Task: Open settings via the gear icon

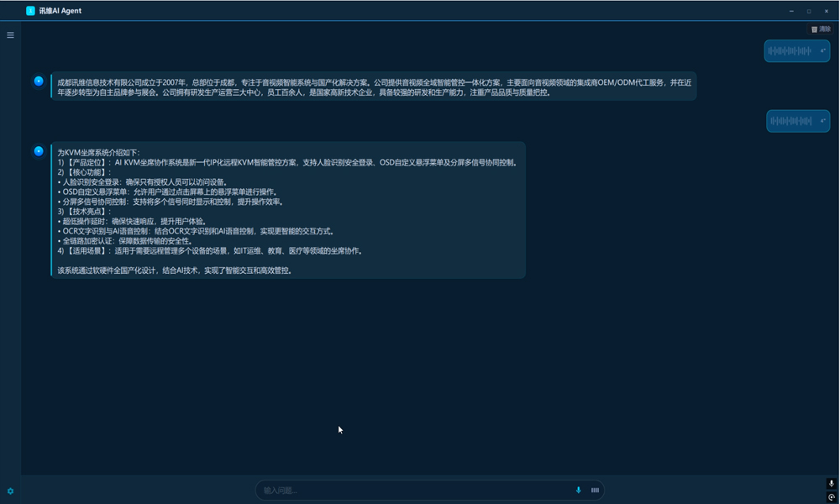Action: coord(10,491)
